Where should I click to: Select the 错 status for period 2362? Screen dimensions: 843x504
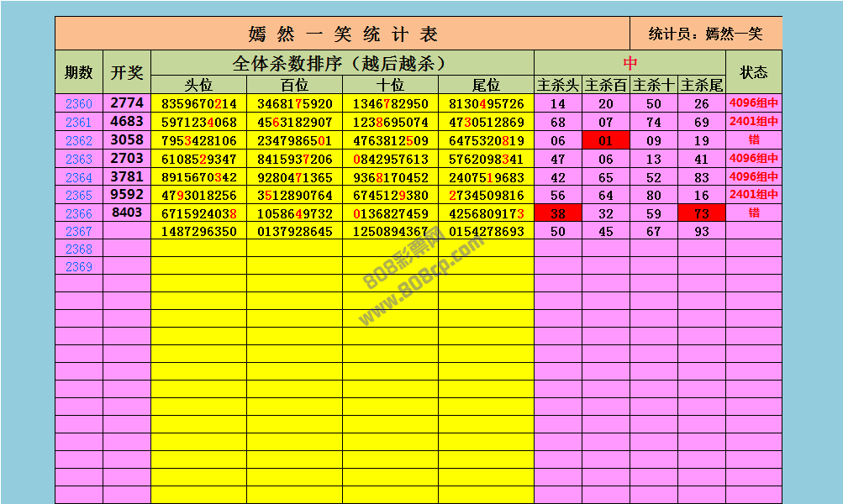click(x=753, y=141)
